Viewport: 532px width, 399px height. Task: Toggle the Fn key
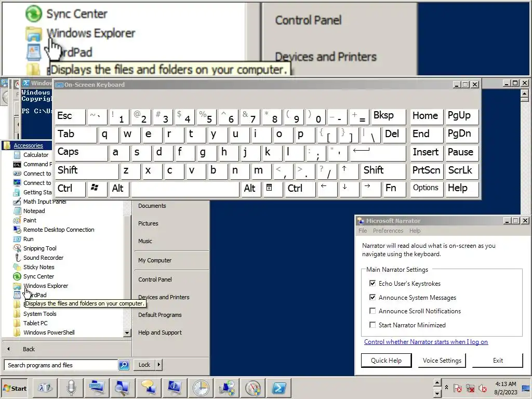click(x=394, y=188)
